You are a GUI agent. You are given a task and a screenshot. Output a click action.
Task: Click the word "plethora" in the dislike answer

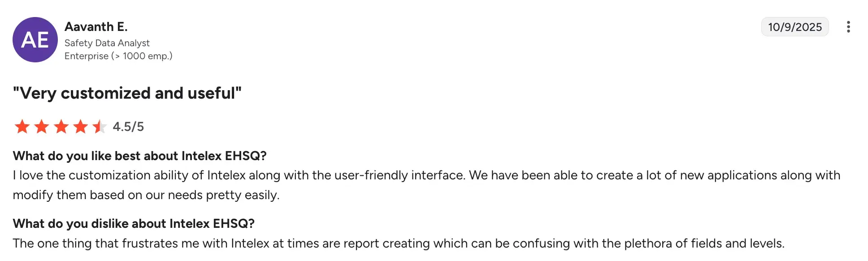(648, 244)
